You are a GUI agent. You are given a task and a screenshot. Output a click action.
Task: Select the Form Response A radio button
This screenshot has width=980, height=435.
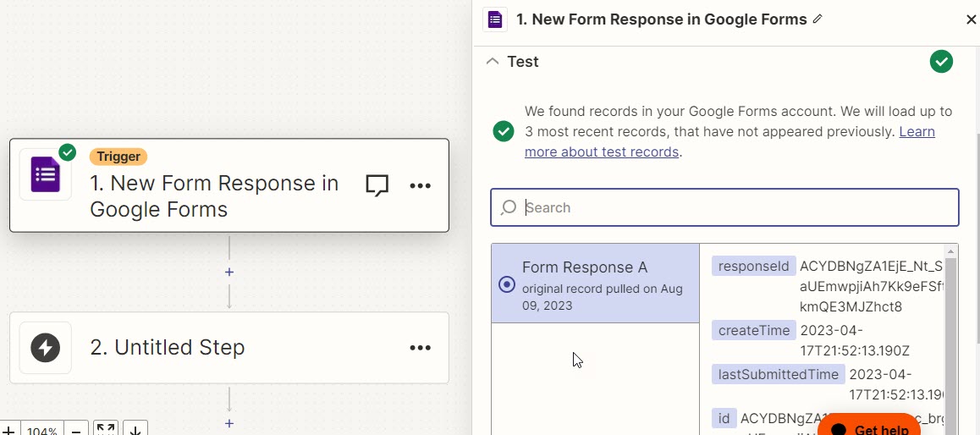(x=506, y=284)
